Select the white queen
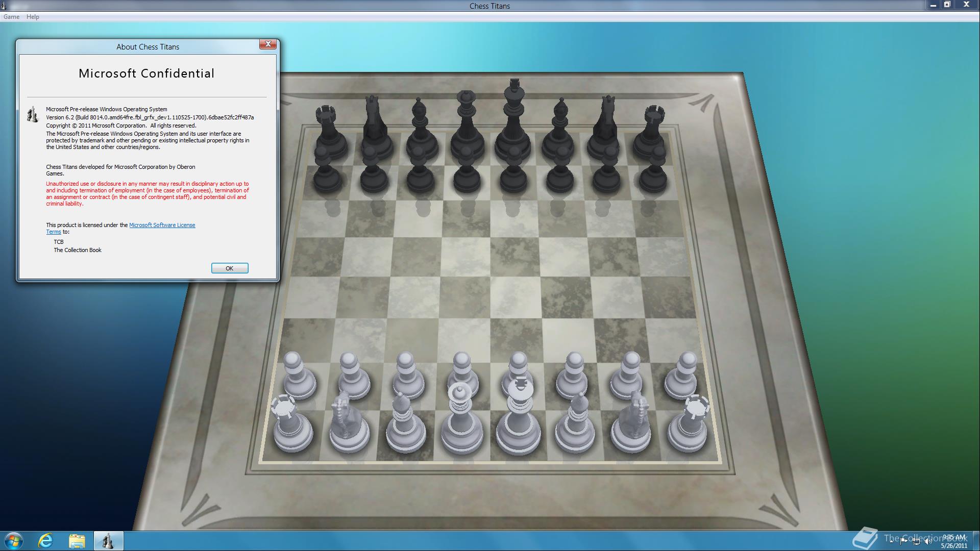The width and height of the screenshot is (980, 551). point(462,419)
